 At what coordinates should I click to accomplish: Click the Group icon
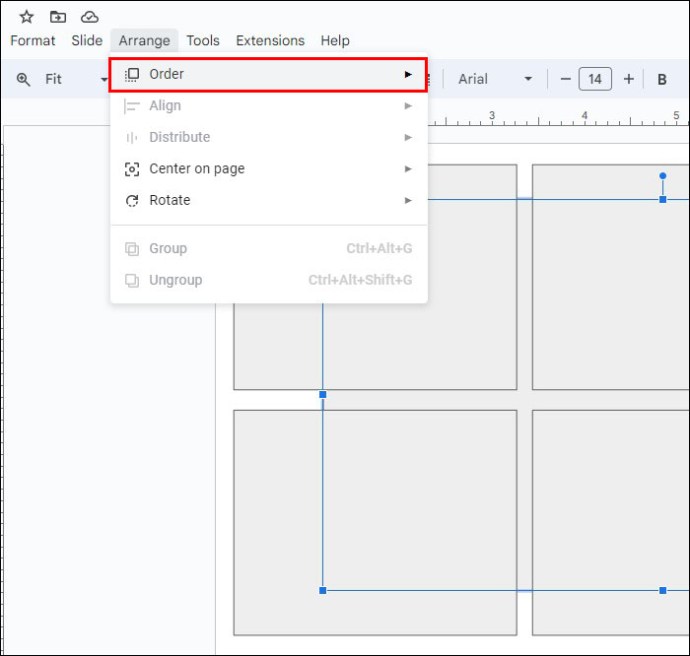(x=132, y=249)
